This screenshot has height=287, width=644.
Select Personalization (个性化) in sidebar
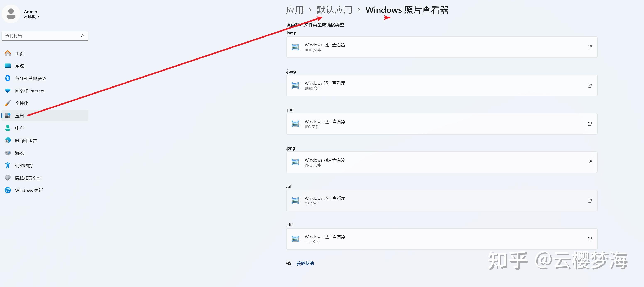point(22,103)
